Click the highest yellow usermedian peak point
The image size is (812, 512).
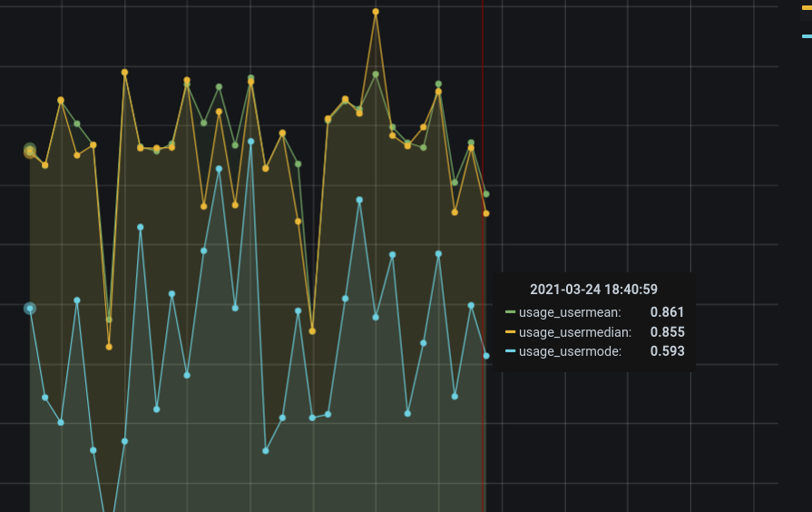pyautogui.click(x=376, y=12)
